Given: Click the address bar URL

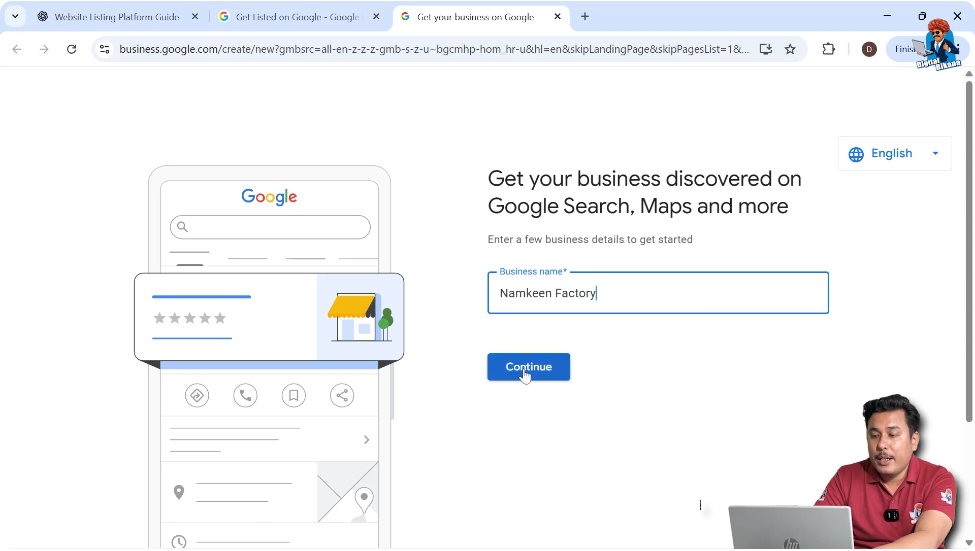Looking at the screenshot, I should point(434,49).
